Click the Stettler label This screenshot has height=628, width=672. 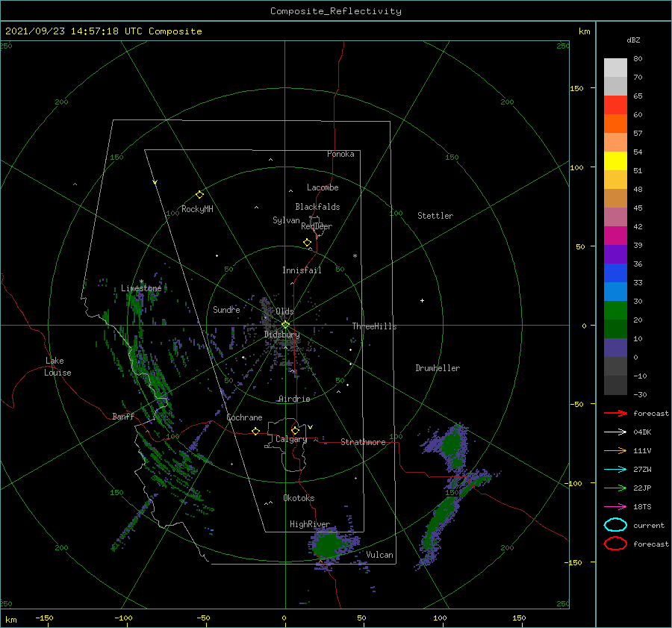(435, 216)
